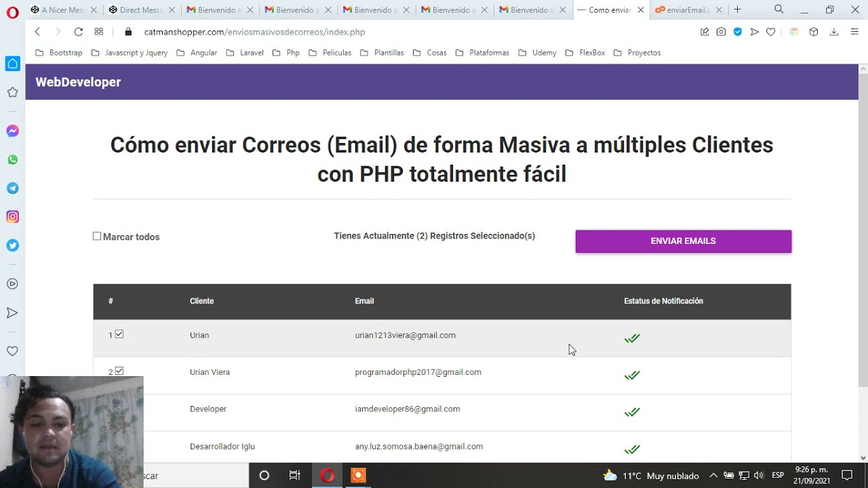Open Cortana circle in the taskbar
This screenshot has width=868, height=488.
tap(264, 476)
